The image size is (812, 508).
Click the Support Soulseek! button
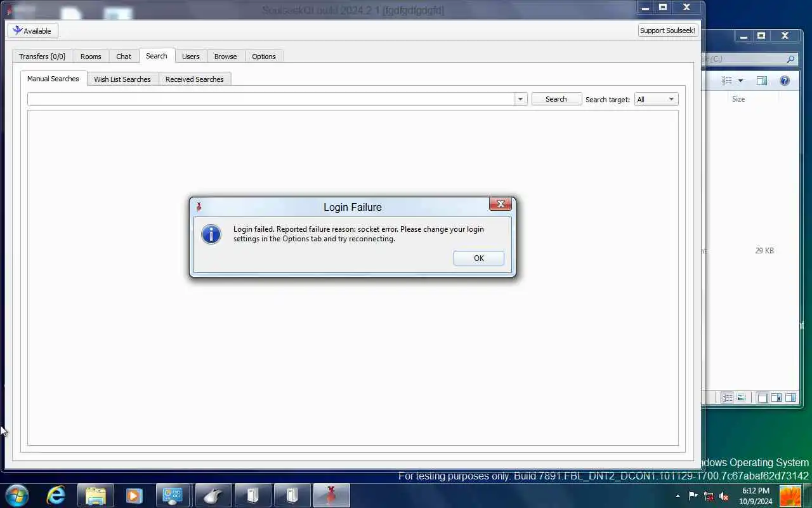point(667,30)
